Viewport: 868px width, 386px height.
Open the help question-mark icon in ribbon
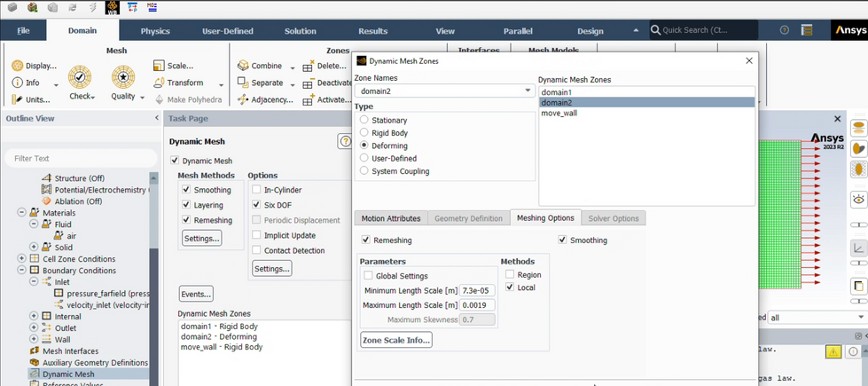click(785, 30)
